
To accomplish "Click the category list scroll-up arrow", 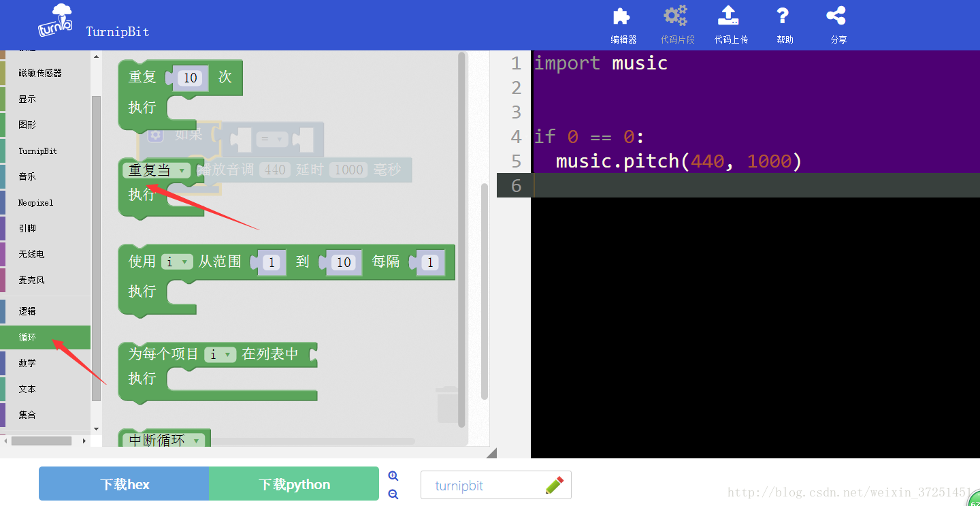I will pos(96,57).
